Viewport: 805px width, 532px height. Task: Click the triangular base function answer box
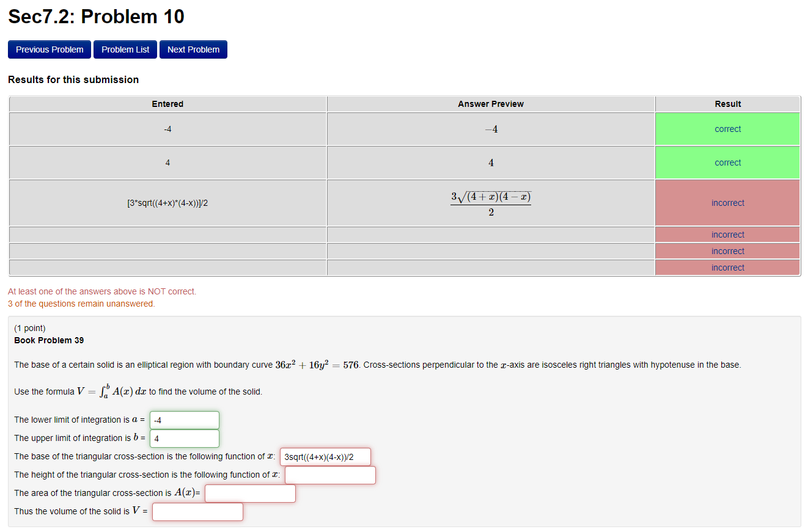325,456
